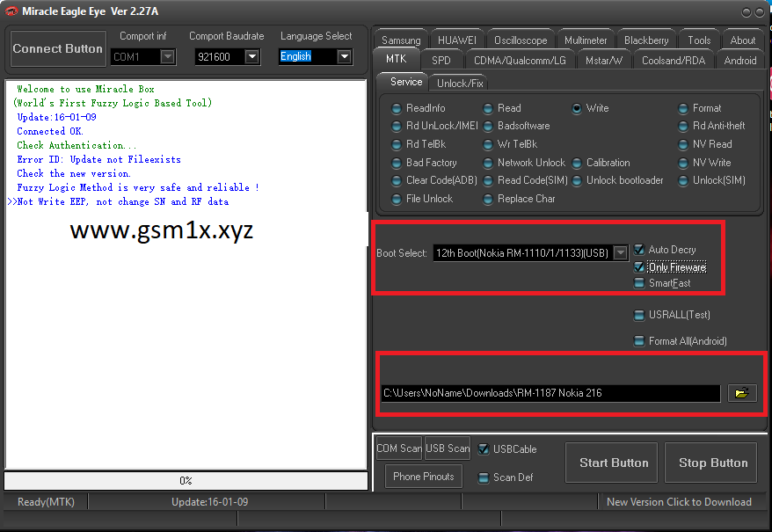The width and height of the screenshot is (772, 532).
Task: Switch to the Android tab
Action: (x=740, y=60)
